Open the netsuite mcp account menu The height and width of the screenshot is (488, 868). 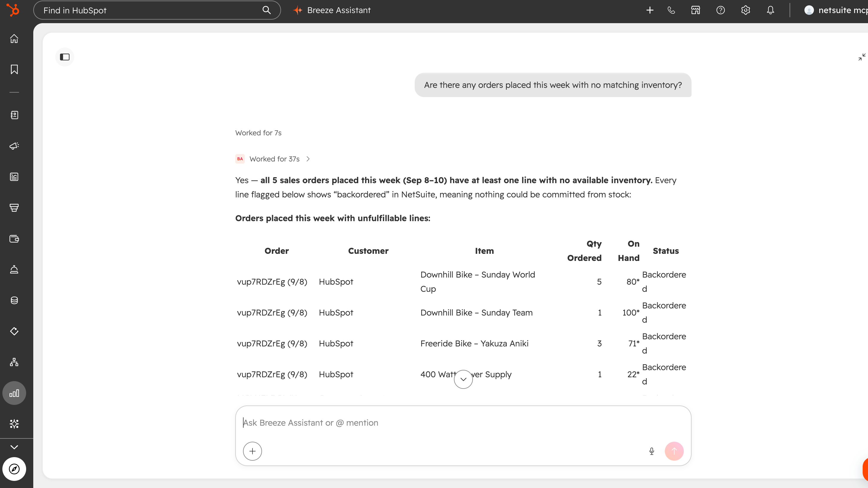836,10
